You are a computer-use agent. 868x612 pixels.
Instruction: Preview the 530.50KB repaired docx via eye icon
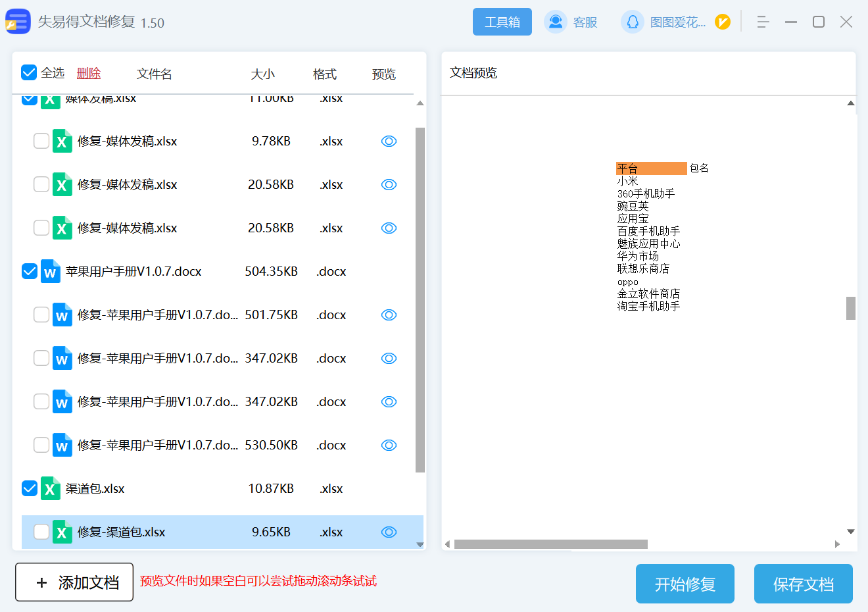[389, 445]
